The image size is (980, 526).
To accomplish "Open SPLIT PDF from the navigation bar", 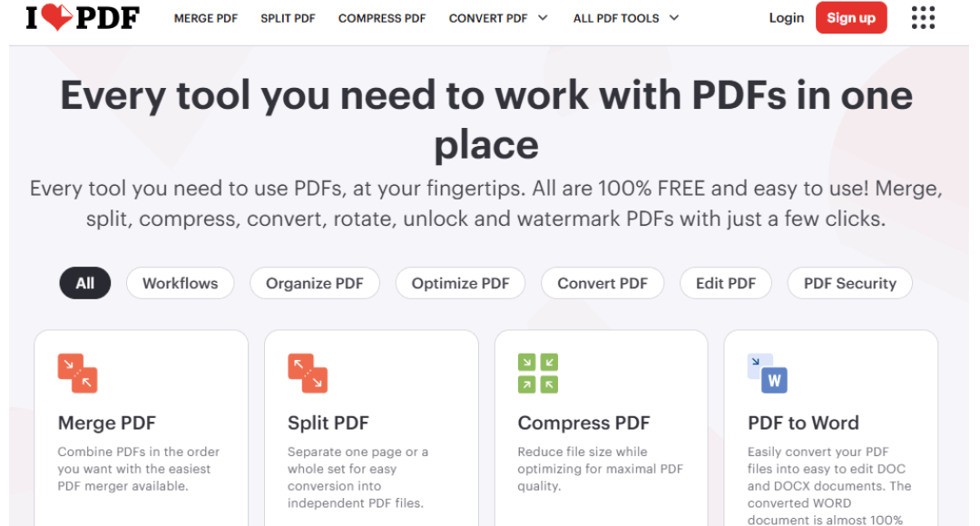I will pos(288,17).
